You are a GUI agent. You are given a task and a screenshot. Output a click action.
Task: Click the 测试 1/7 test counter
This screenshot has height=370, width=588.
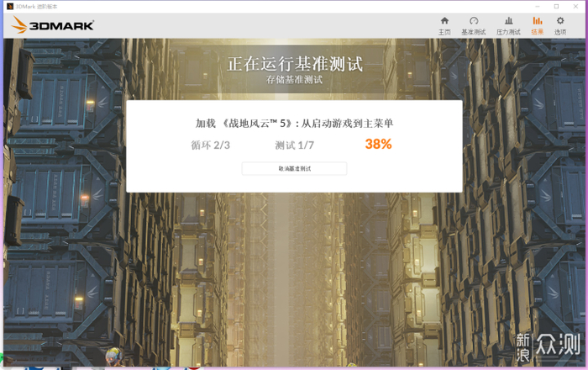294,145
